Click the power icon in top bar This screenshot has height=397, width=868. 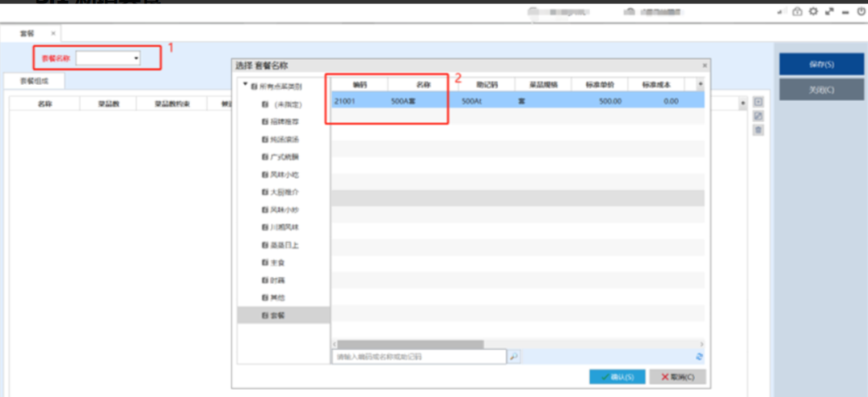click(x=860, y=12)
